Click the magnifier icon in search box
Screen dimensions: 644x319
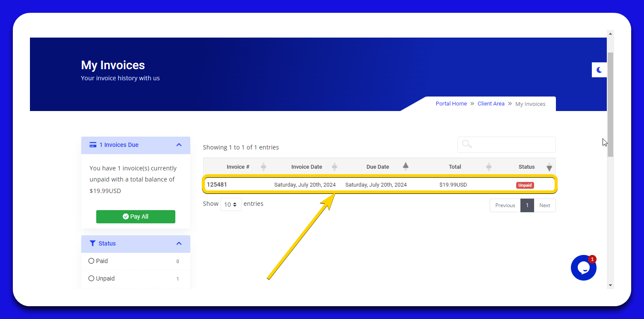[x=467, y=144]
